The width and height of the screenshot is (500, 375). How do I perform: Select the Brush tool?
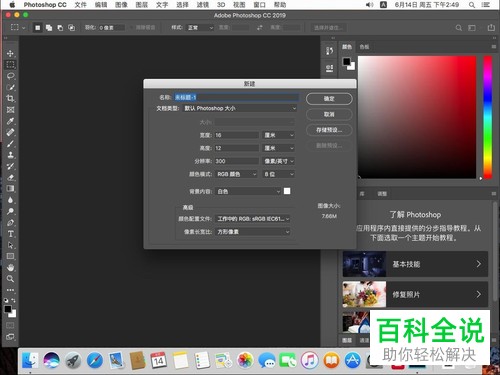[10, 144]
